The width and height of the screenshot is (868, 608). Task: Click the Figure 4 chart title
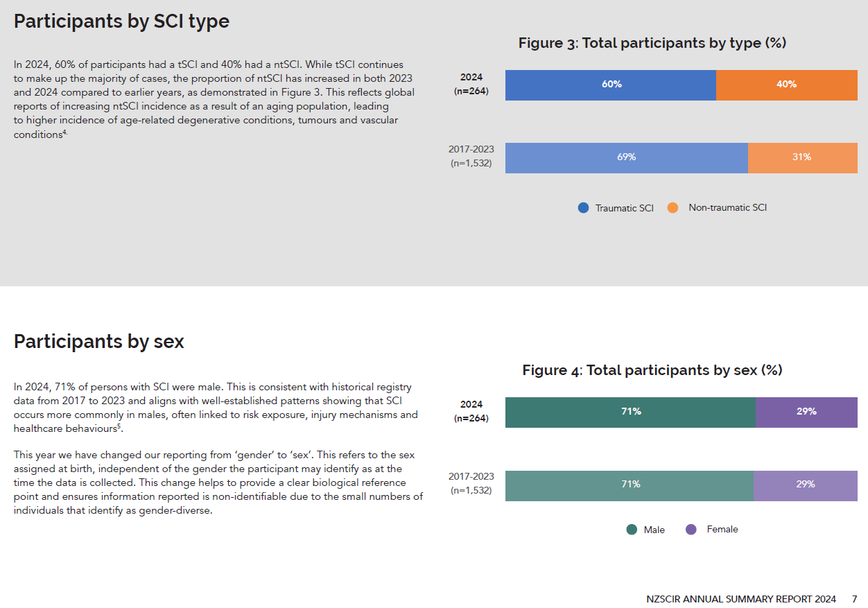(x=652, y=370)
